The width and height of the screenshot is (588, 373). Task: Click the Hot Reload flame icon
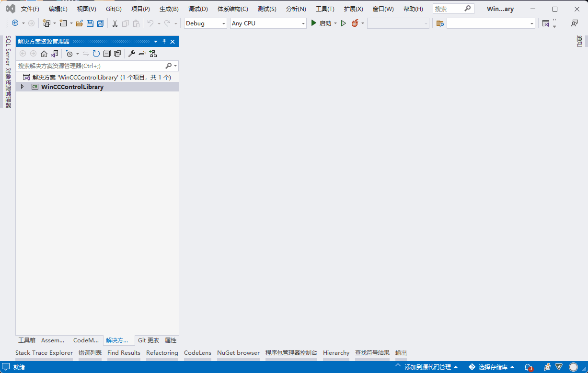[x=355, y=23]
